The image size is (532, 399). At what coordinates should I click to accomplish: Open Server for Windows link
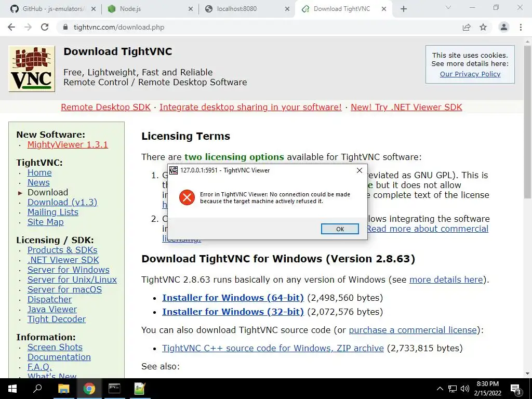(68, 270)
